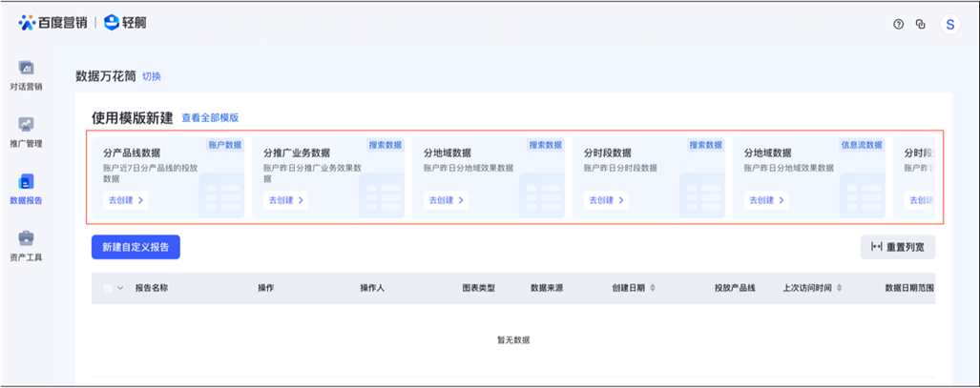
Task: Open 资产工具 in the sidebar
Action: tap(26, 246)
